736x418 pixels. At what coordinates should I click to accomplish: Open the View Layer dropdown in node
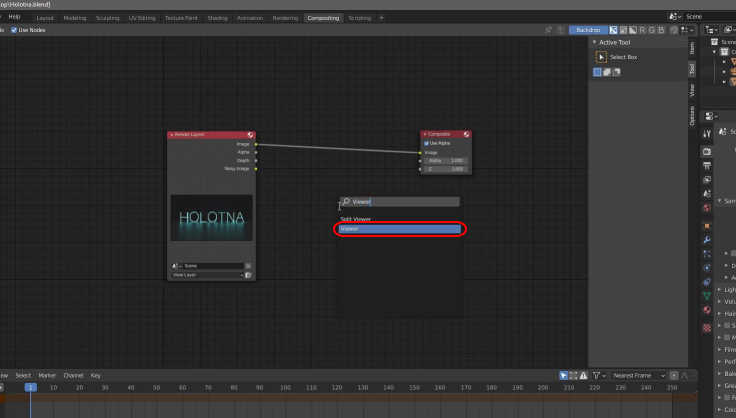click(207, 275)
